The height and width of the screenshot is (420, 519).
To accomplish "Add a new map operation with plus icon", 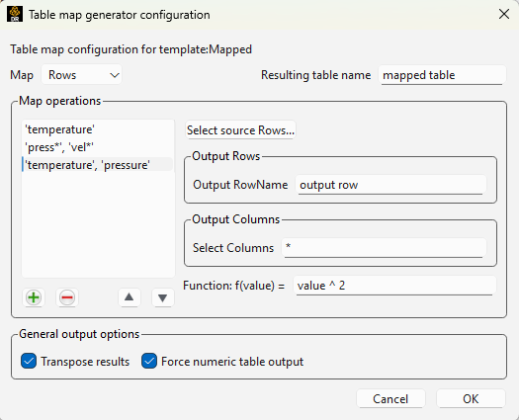I will (34, 297).
